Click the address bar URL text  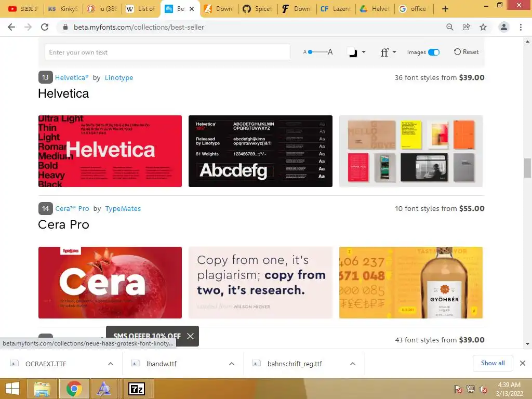point(139,27)
